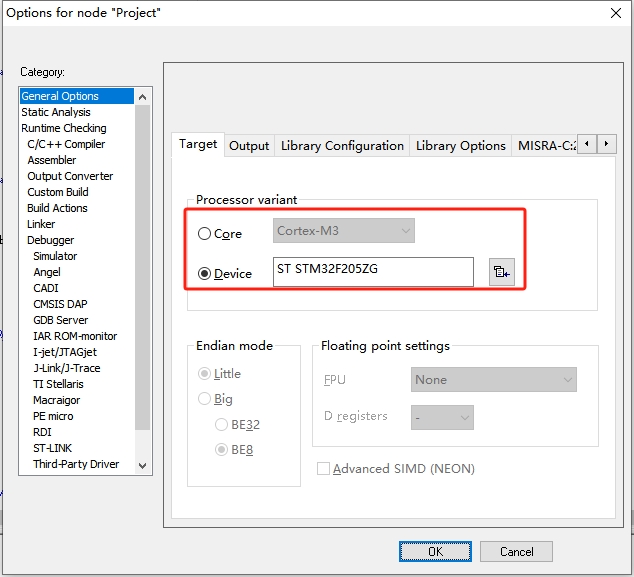Select IAR ROM-monitor driver
The image size is (634, 577).
coord(75,336)
